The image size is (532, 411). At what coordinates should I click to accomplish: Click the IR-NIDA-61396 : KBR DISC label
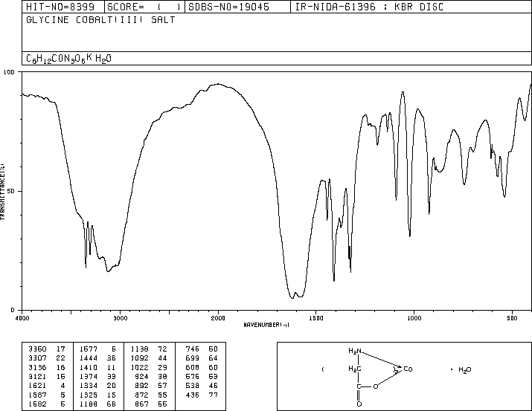point(369,7)
